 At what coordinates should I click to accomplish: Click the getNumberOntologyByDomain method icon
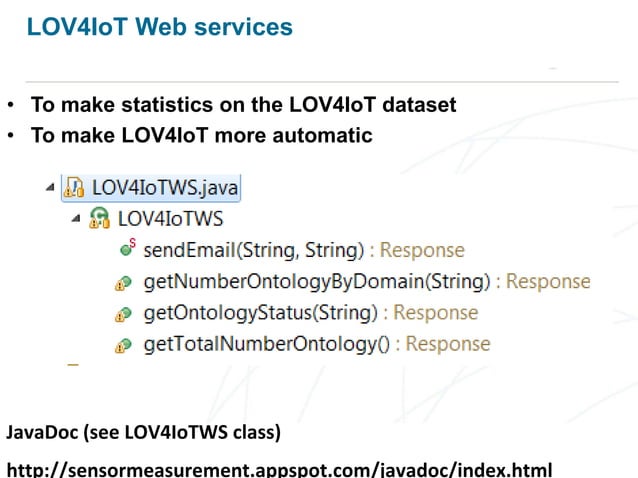pyautogui.click(x=123, y=283)
